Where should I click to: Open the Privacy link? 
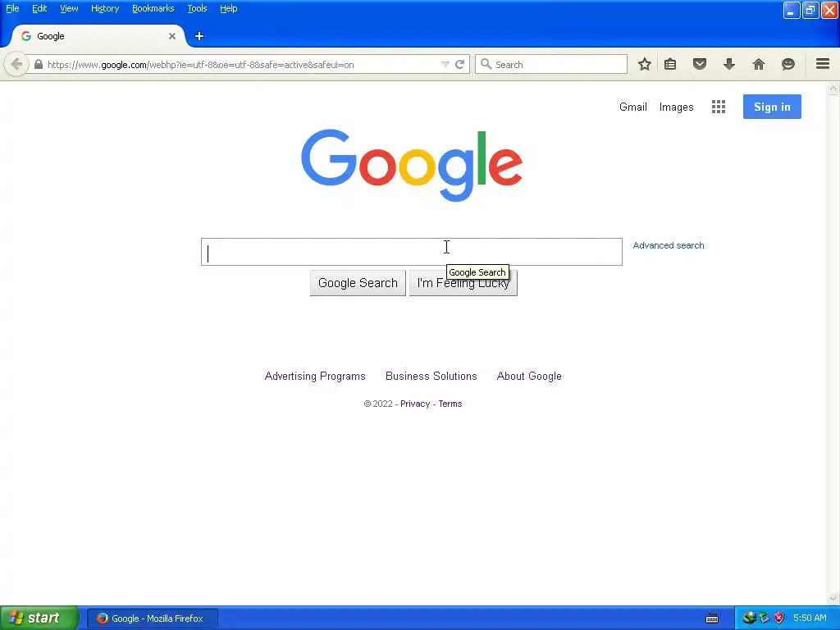click(415, 404)
